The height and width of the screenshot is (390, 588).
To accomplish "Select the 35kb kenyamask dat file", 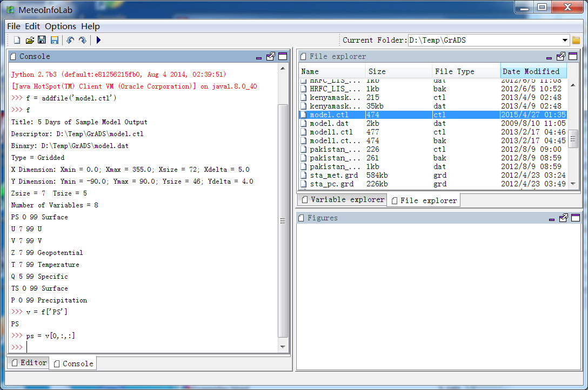I will tap(433, 106).
